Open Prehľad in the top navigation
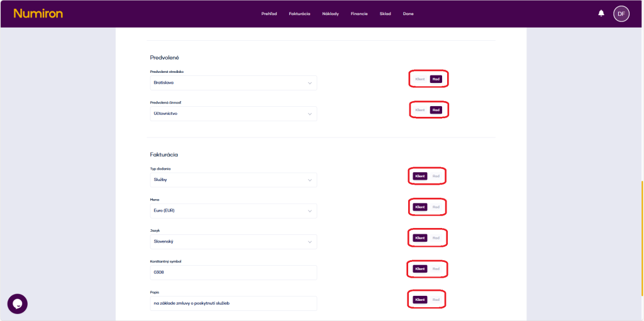The height and width of the screenshot is (321, 644). [x=269, y=14]
